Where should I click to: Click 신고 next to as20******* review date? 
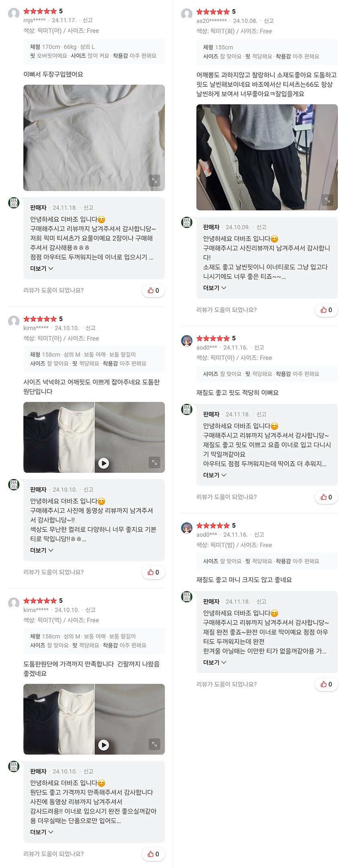[x=269, y=21]
